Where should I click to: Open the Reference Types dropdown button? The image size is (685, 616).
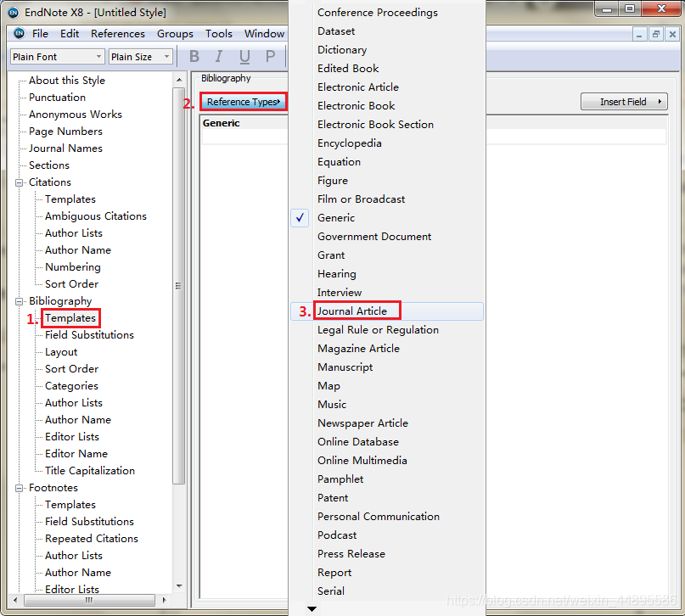pyautogui.click(x=243, y=102)
